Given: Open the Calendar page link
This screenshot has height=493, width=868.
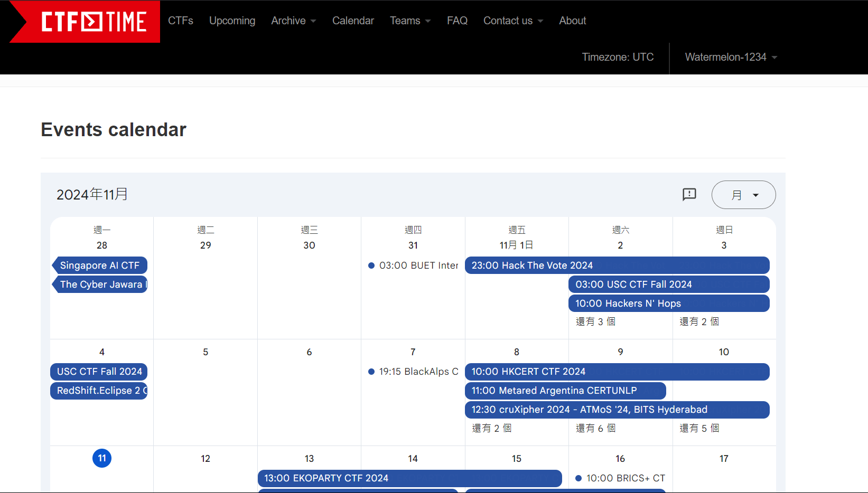Looking at the screenshot, I should (x=353, y=21).
